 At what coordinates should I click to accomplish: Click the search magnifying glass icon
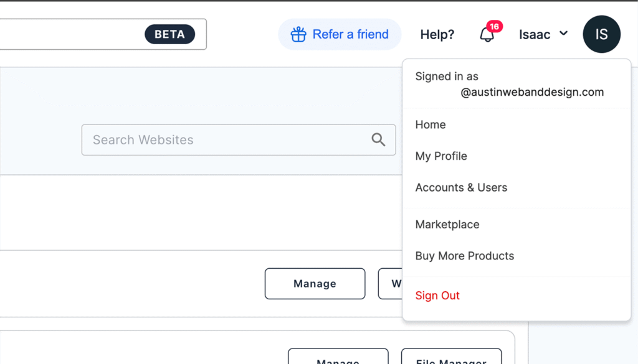pyautogui.click(x=378, y=139)
